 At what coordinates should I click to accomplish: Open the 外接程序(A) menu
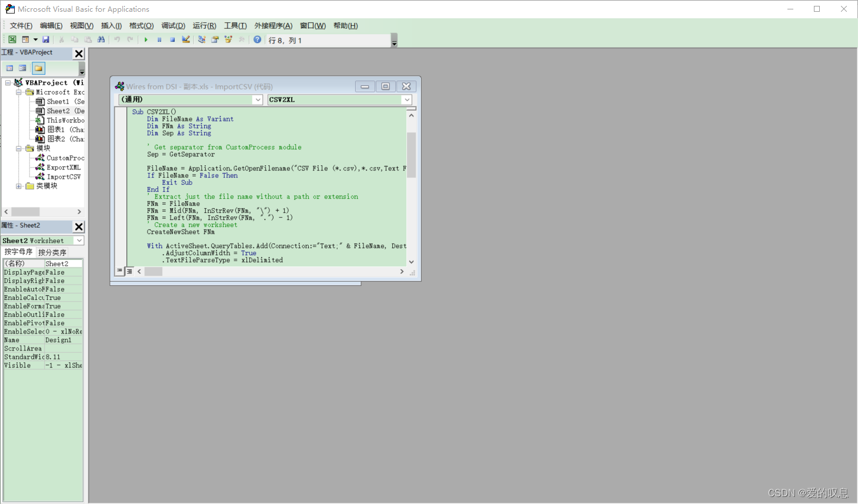[273, 25]
